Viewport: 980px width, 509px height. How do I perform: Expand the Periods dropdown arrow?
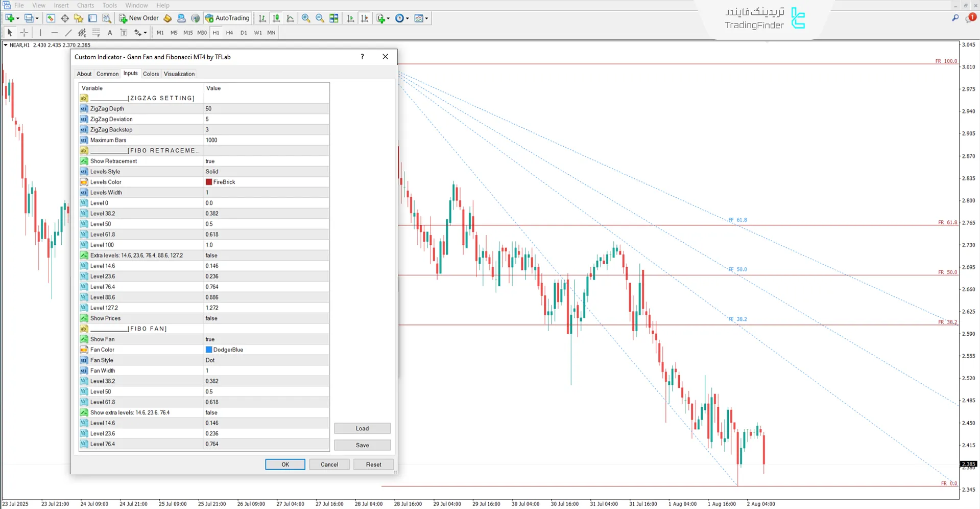click(407, 18)
